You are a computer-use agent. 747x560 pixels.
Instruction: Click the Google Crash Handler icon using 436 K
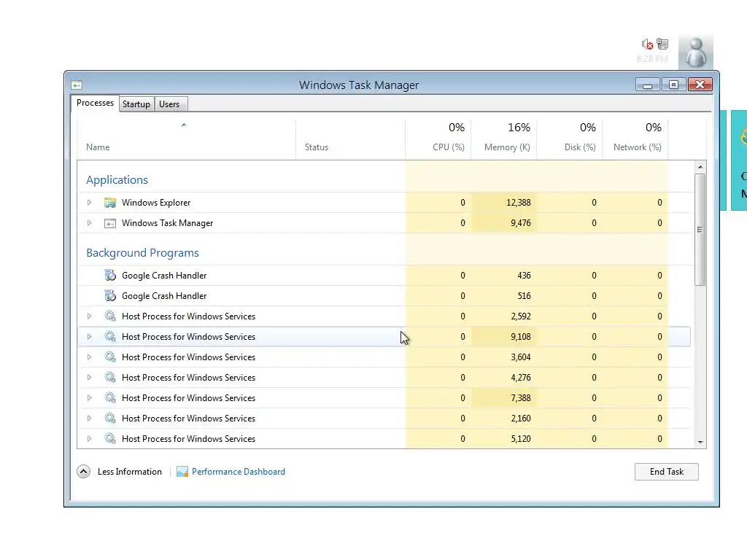click(x=110, y=275)
